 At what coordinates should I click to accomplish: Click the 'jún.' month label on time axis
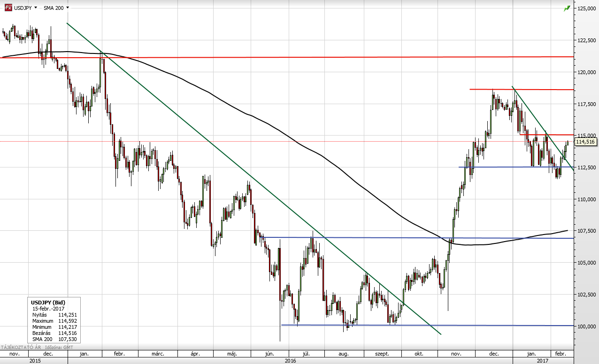point(270,353)
